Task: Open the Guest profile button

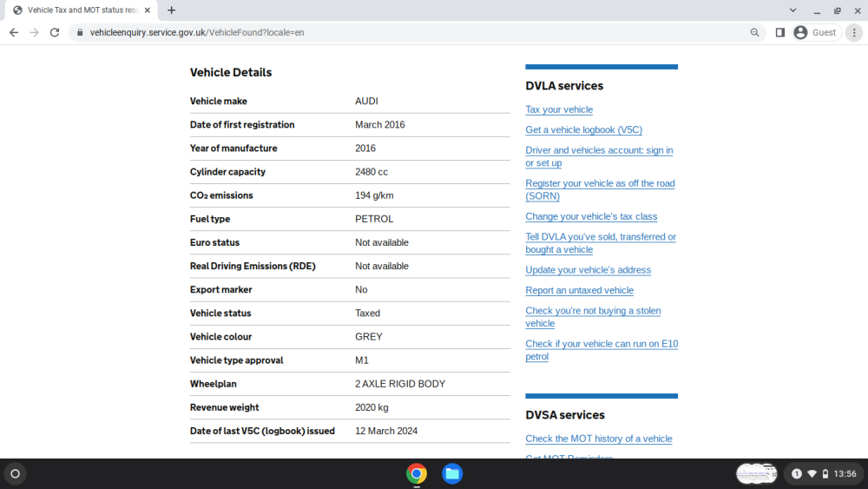Action: point(815,33)
